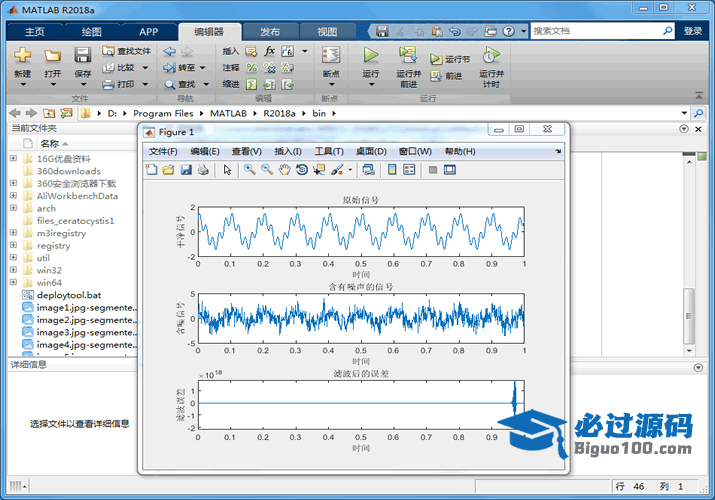Insert function using fx icon
Screen dimensions: 715x500
[269, 51]
